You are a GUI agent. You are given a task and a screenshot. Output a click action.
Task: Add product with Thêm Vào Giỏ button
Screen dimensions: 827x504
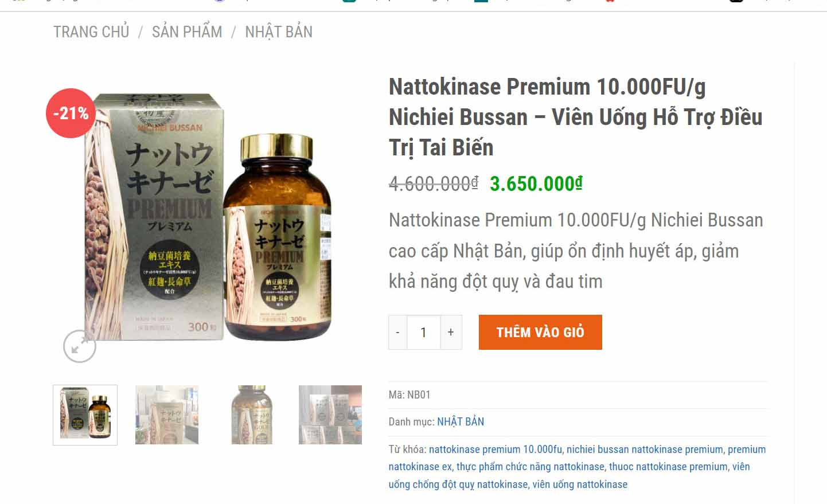540,332
